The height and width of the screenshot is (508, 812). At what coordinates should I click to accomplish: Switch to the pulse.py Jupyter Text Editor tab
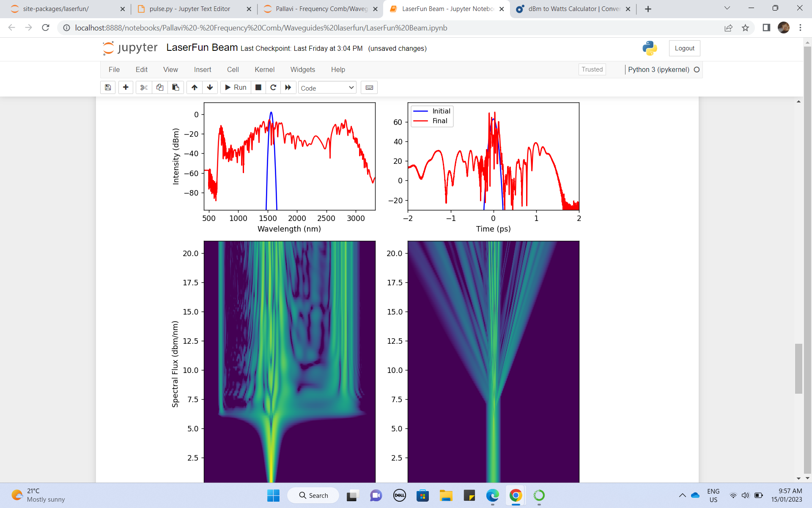pos(183,8)
